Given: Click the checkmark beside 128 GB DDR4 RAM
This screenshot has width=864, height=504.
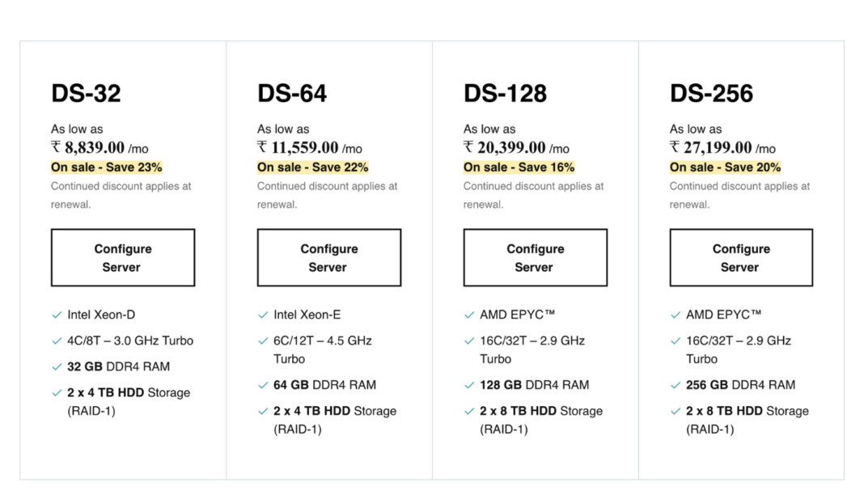Looking at the screenshot, I should pyautogui.click(x=468, y=385).
